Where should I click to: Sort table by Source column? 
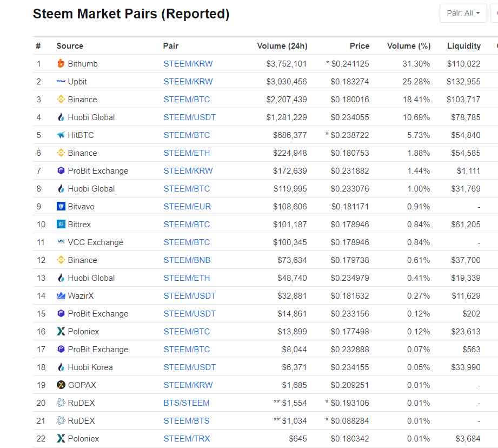pyautogui.click(x=70, y=46)
